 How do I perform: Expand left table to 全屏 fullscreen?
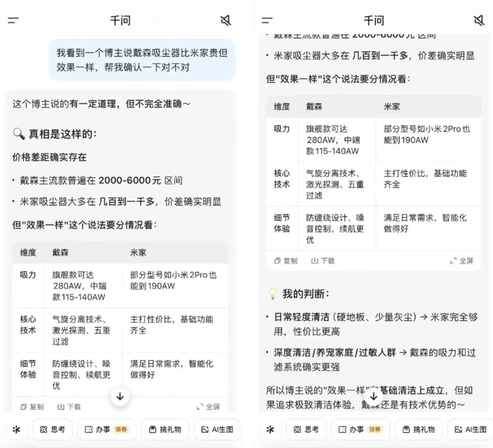pos(208,407)
